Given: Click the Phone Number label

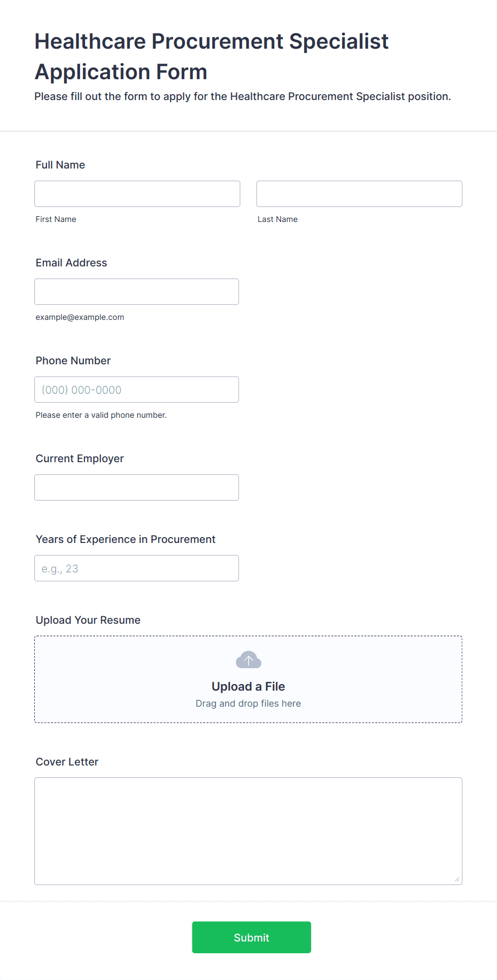Looking at the screenshot, I should coord(73,361).
